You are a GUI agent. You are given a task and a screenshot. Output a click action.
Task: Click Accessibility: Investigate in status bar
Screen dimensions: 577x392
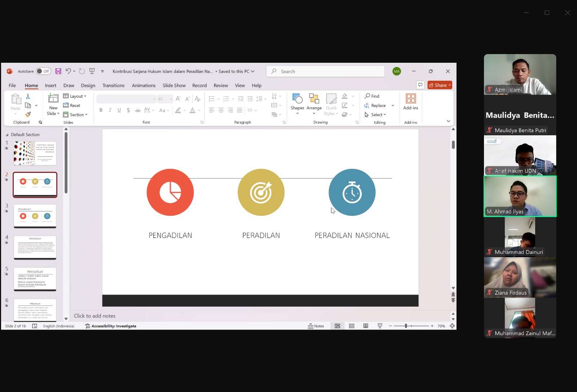[x=111, y=326]
